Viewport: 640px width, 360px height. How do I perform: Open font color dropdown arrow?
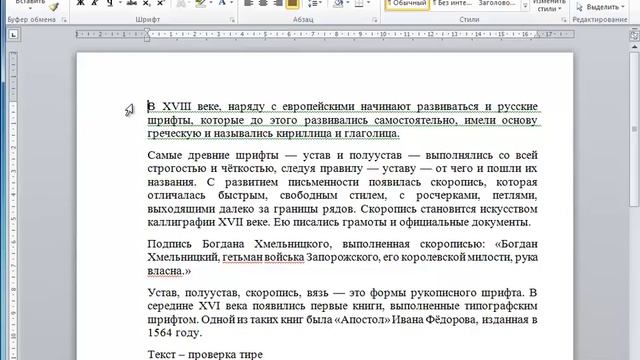[x=231, y=3]
